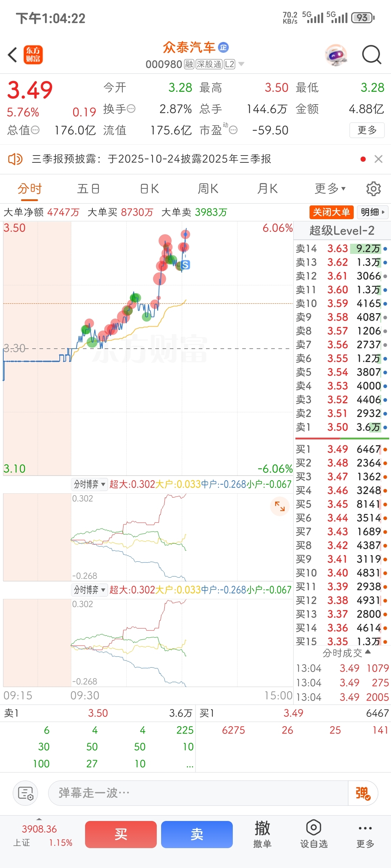Expand the stock code dropdown triangle

tap(241, 64)
